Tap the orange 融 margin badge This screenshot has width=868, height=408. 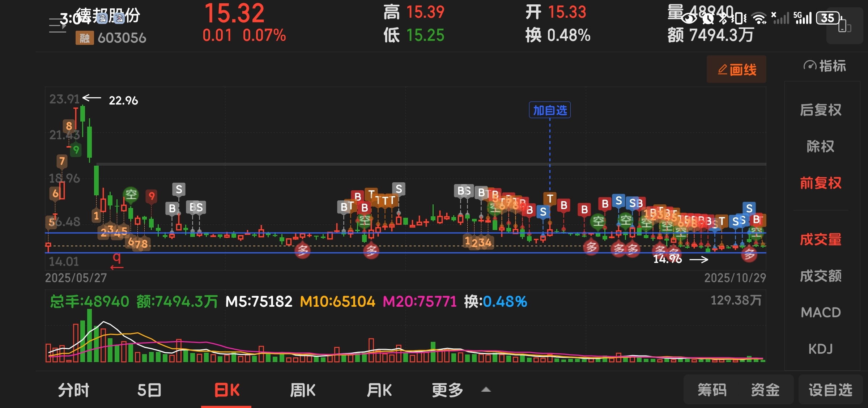[x=84, y=38]
